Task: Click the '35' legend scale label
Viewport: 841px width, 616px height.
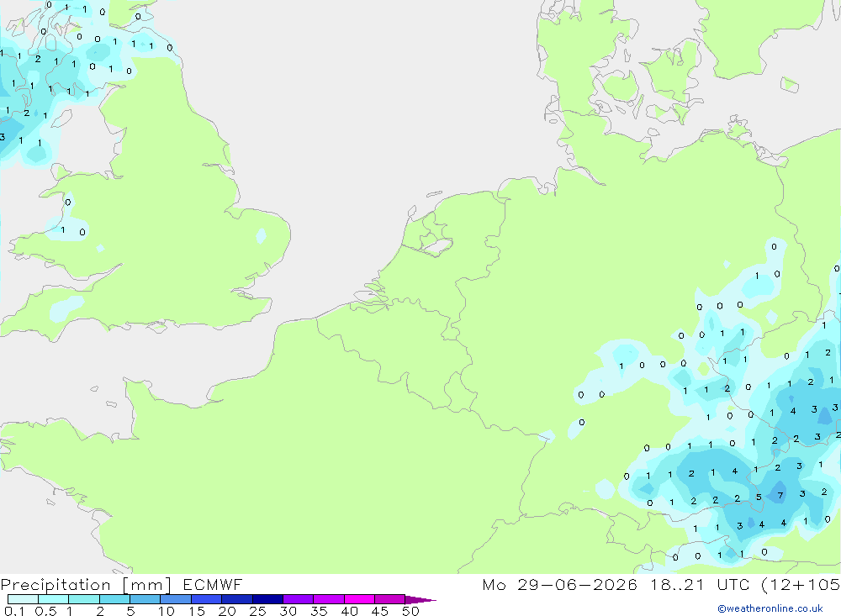Action: click(319, 611)
